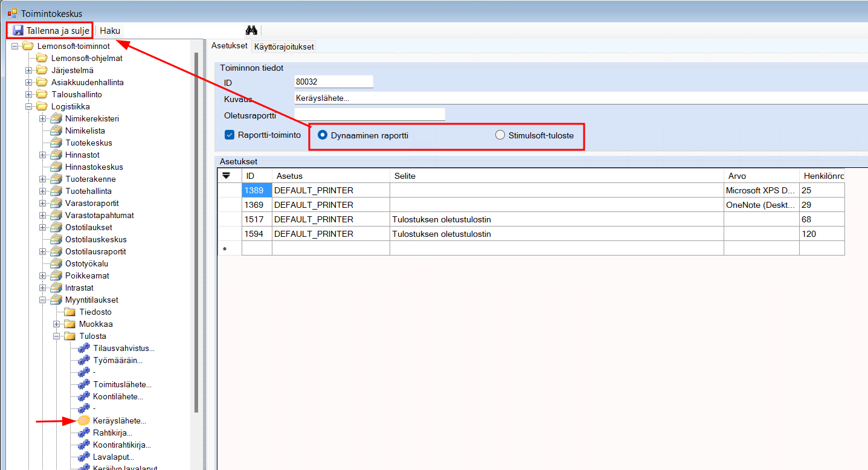The width and height of the screenshot is (868, 470).
Task: Collapse the Logistiikka tree node
Action: pyautogui.click(x=28, y=106)
